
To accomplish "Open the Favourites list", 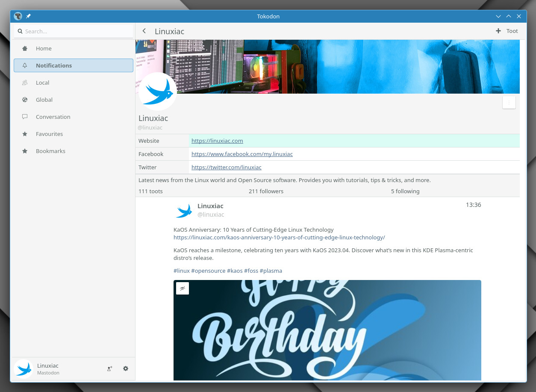I will coord(74,134).
